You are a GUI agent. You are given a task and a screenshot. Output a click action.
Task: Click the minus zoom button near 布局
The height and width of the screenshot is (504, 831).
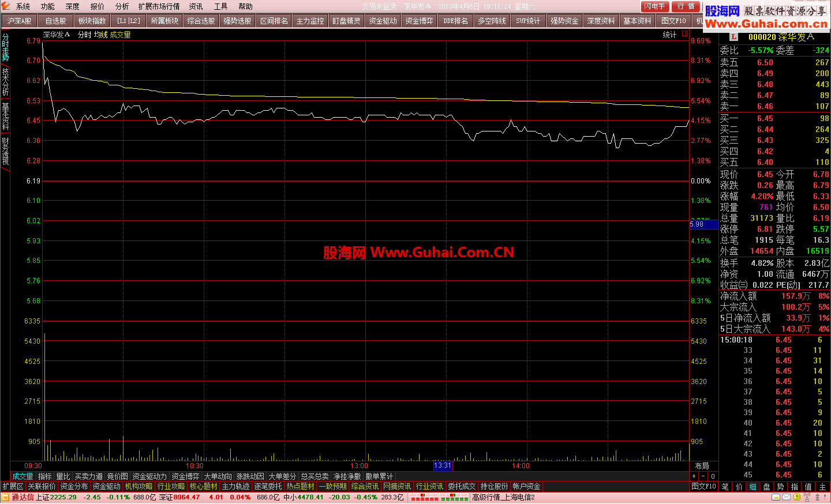pyautogui.click(x=703, y=476)
